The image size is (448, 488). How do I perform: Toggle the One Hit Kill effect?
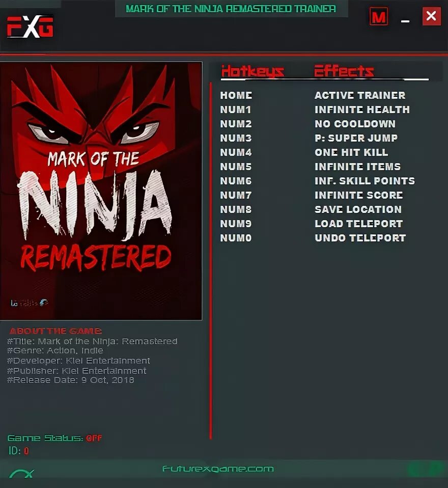[x=351, y=152]
